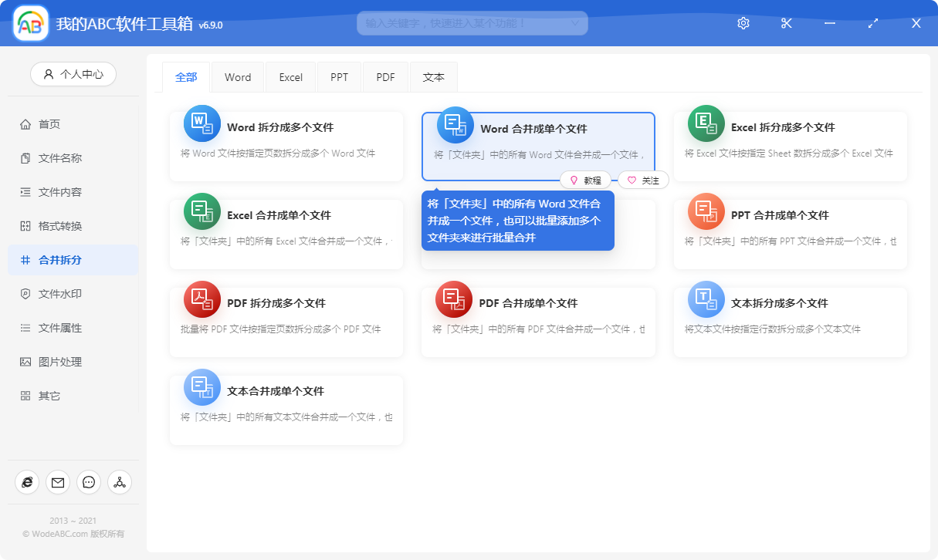Open the chat message icon at bottom left
This screenshot has height=560, width=938.
(x=89, y=482)
